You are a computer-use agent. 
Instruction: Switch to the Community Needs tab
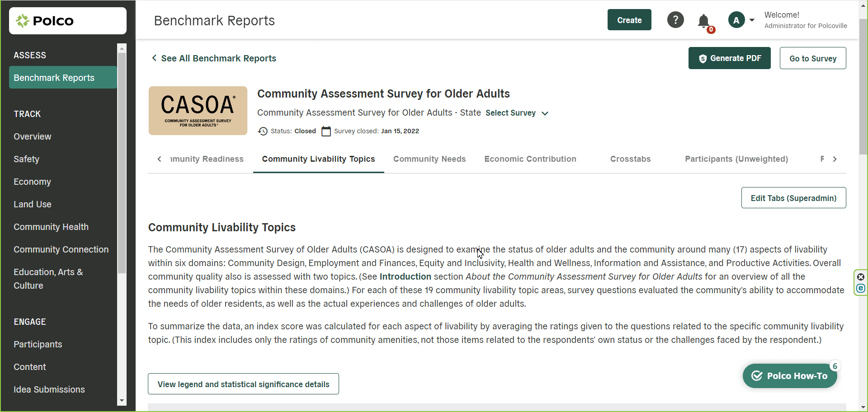coord(429,159)
